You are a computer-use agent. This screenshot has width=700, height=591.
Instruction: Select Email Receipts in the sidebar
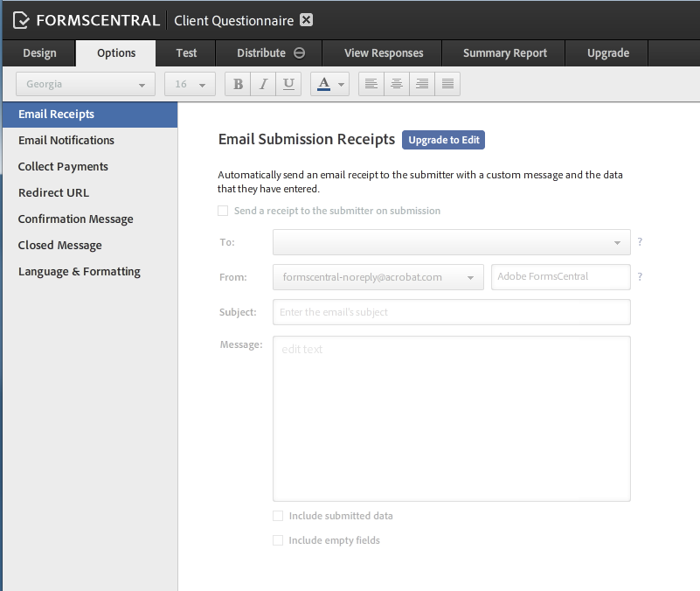coord(90,115)
